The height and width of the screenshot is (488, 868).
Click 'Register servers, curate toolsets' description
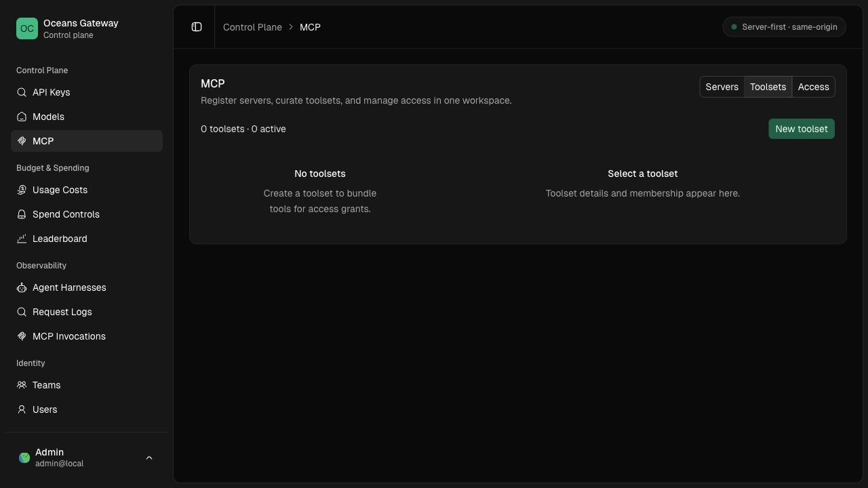click(x=356, y=100)
